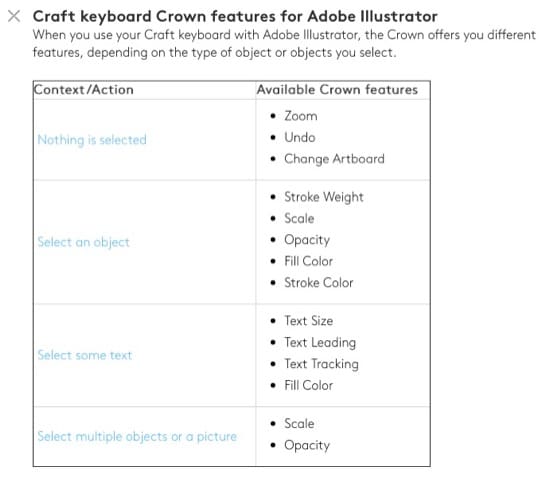Screen dimensions: 550x479
Task: Open the "Nothing is selected" link
Action: pyautogui.click(x=92, y=140)
